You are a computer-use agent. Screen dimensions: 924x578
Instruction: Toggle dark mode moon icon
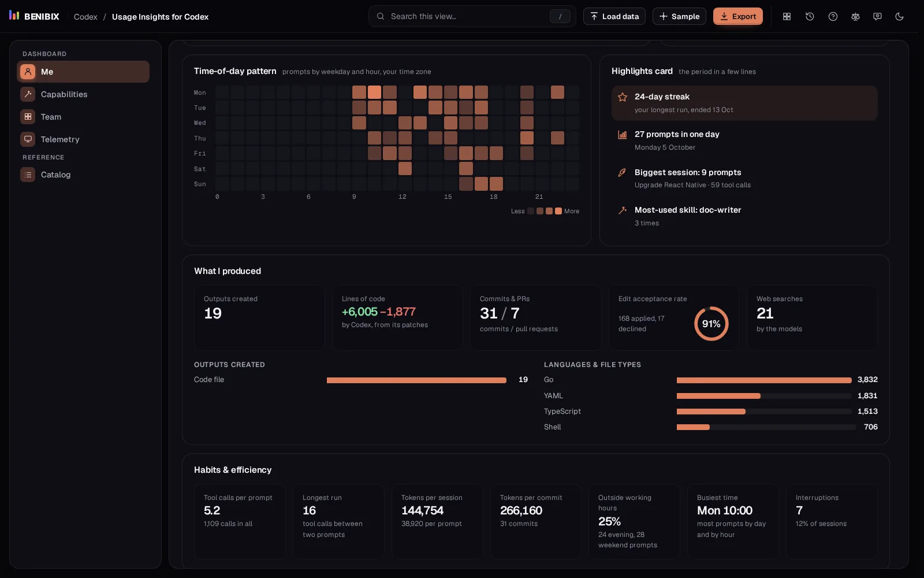click(x=899, y=16)
